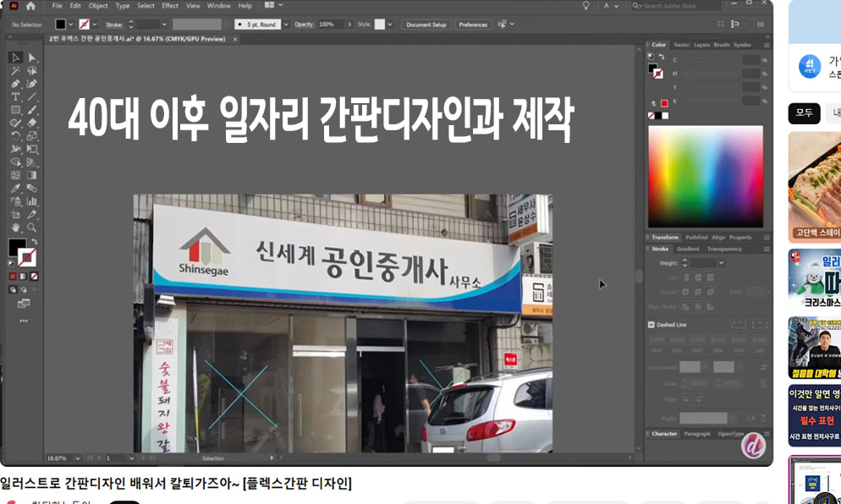841x504 pixels.
Task: Select the Curvature tool
Action: [32, 84]
